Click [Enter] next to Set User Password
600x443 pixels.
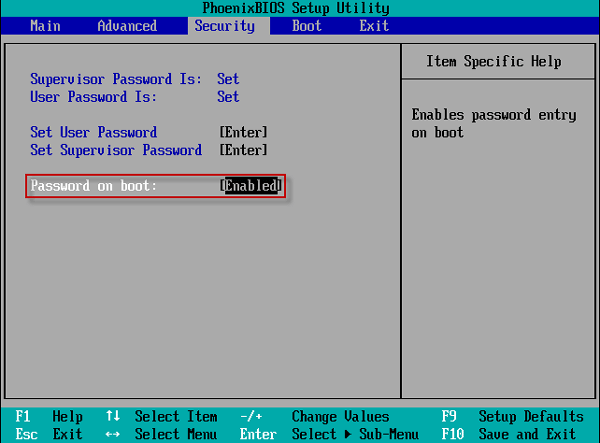click(x=243, y=132)
